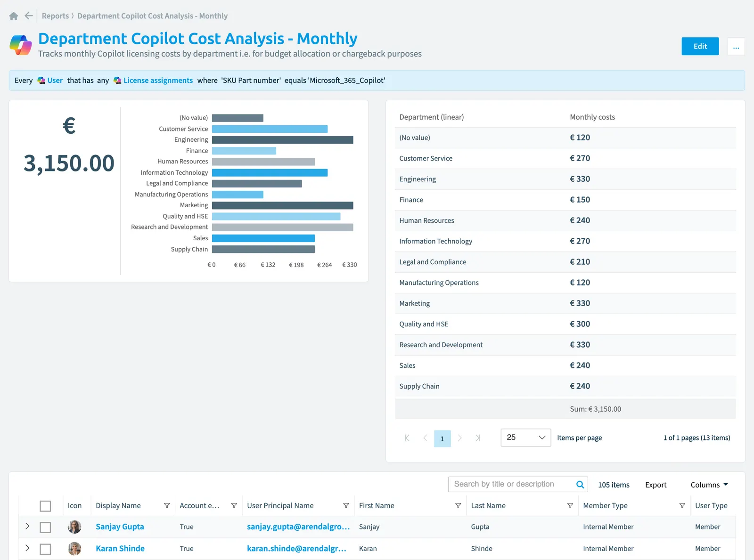Image resolution: width=754 pixels, height=560 pixels.
Task: Click the User entity icon in query bar
Action: click(41, 81)
